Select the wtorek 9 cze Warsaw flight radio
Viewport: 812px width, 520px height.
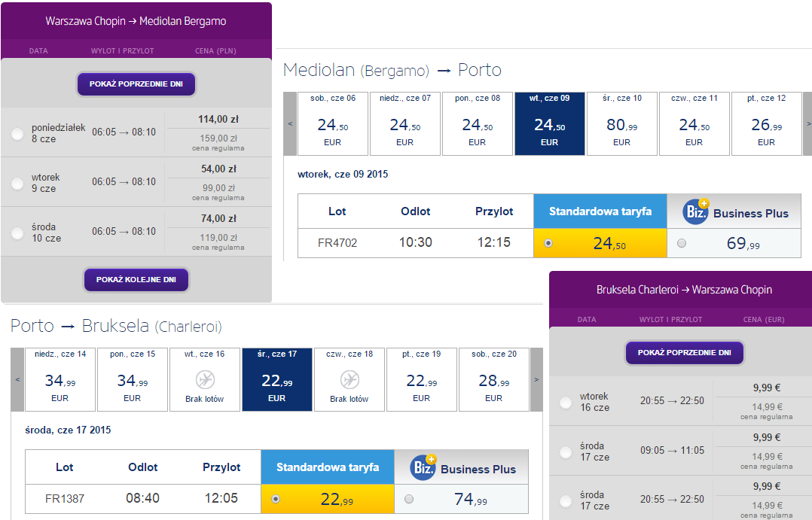coord(17,183)
